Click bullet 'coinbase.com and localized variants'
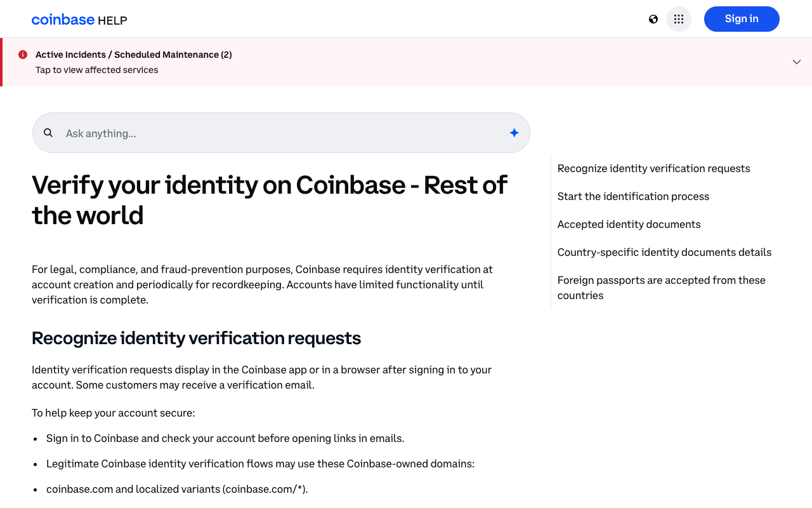Image resolution: width=812 pixels, height=508 pixels. (x=177, y=489)
